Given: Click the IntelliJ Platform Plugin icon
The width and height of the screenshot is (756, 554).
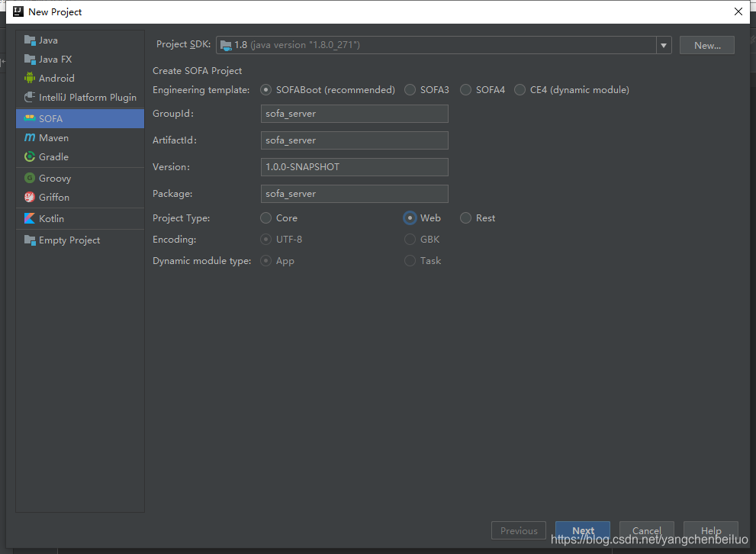Looking at the screenshot, I should (x=30, y=97).
